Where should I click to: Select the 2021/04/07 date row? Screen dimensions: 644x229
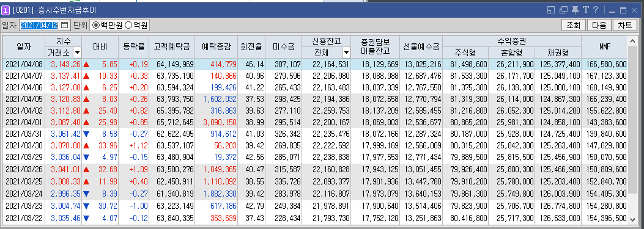point(316,76)
